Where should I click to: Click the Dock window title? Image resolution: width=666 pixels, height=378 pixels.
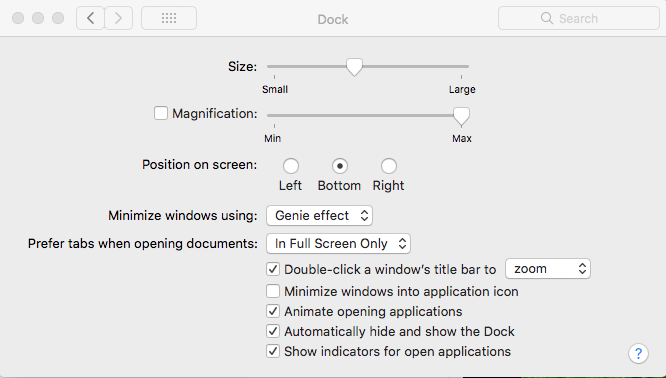point(333,19)
